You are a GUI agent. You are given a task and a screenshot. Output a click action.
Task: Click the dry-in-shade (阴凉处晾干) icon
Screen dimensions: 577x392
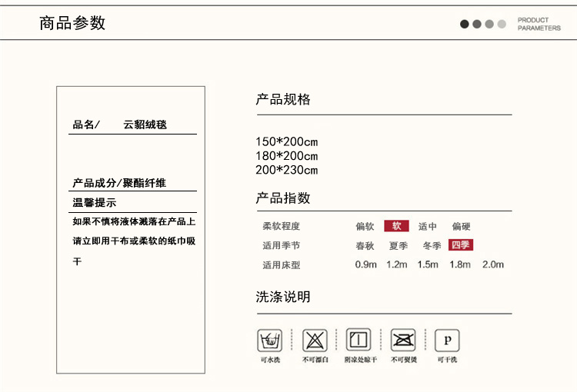coord(359,339)
